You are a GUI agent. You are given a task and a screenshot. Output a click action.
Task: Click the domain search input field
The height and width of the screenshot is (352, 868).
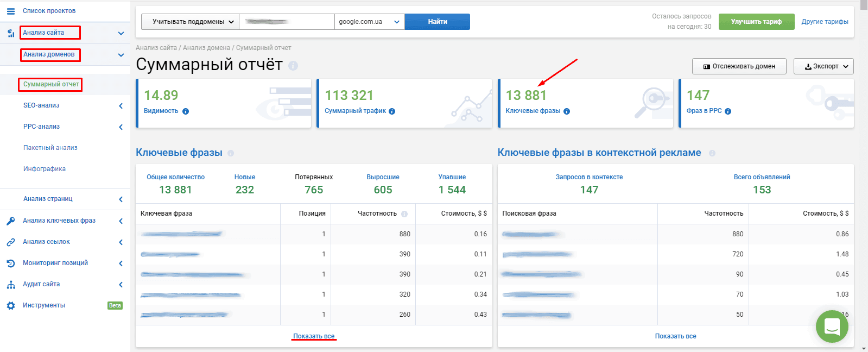tap(287, 22)
